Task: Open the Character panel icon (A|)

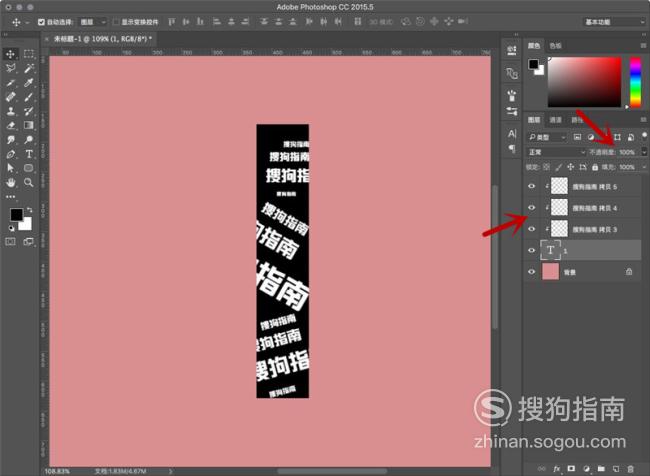Action: pyautogui.click(x=512, y=134)
